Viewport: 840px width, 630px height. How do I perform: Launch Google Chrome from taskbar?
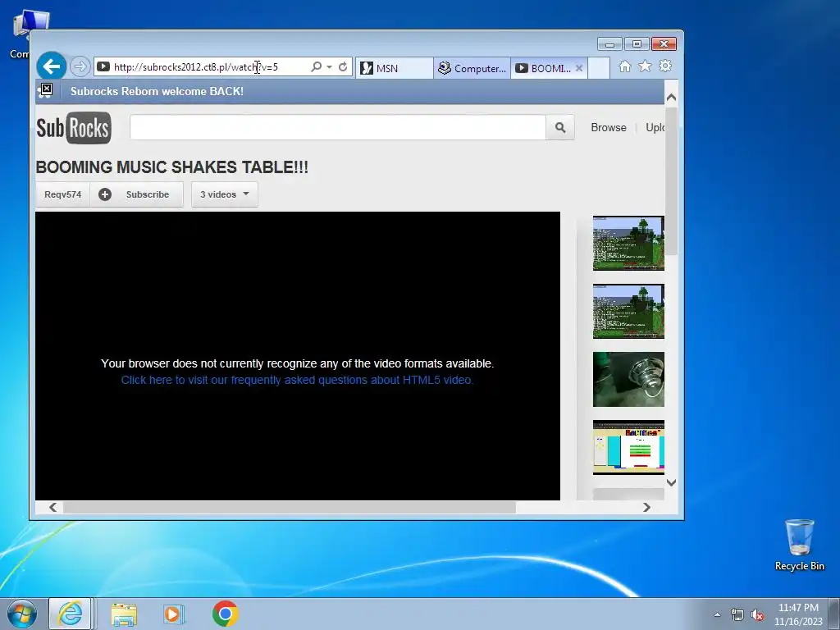225,614
